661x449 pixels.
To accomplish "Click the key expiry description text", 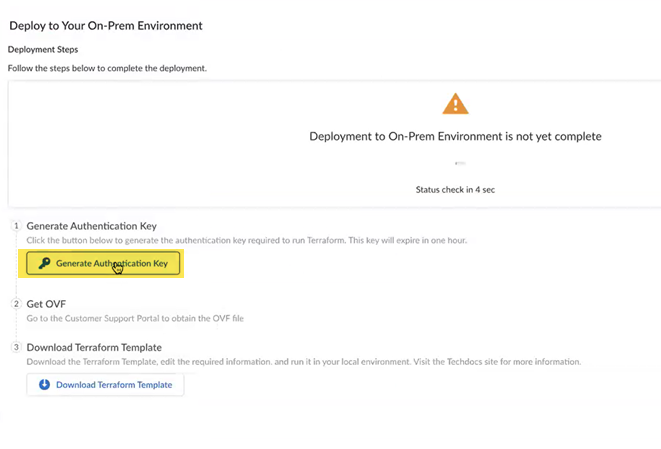I will 246,241.
